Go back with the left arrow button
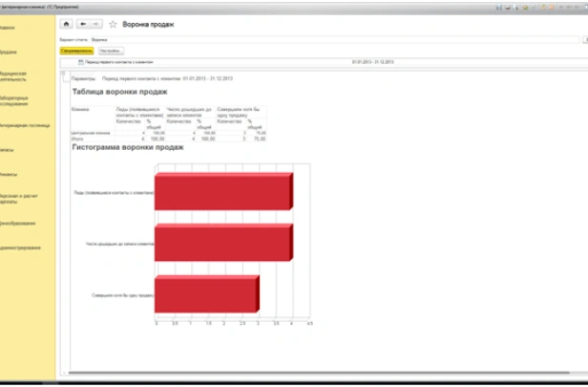This screenshot has height=387, width=588. pyautogui.click(x=83, y=23)
